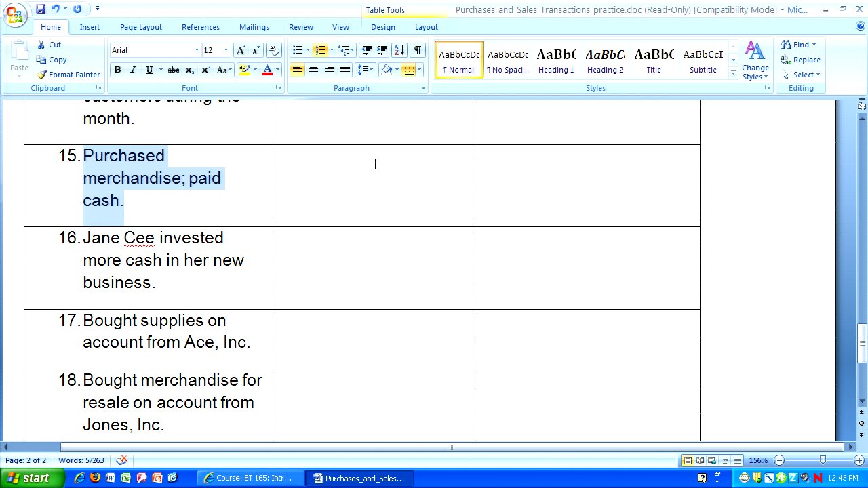
Task: Expand the Change Styles menu
Action: tap(755, 61)
